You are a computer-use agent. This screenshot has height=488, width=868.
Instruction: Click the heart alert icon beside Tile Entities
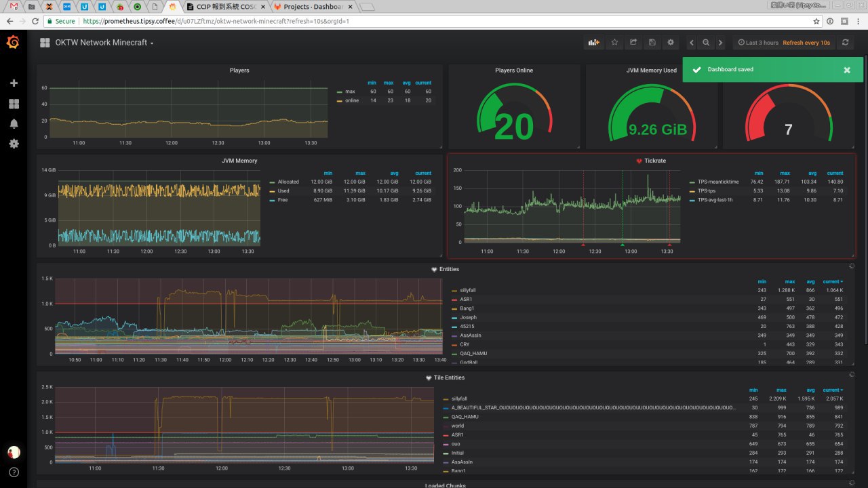pyautogui.click(x=429, y=378)
